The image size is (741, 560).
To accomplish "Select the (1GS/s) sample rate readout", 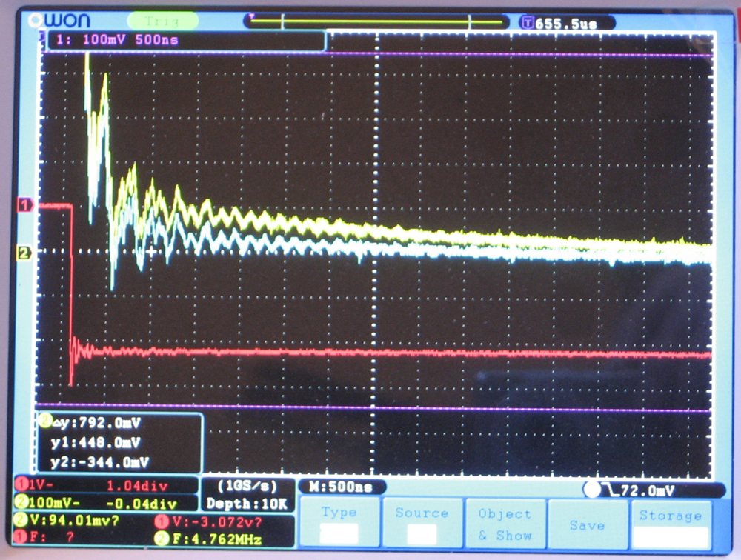I will pyautogui.click(x=247, y=486).
